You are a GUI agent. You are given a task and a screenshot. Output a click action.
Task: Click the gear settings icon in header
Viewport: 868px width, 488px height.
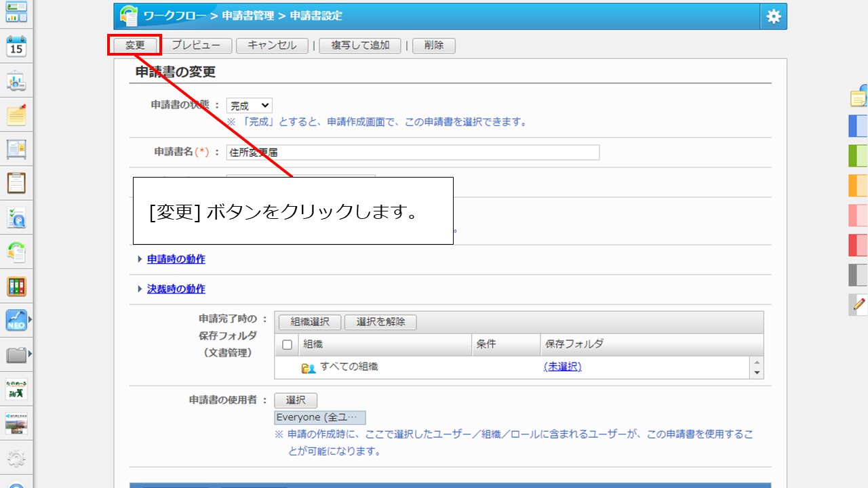pyautogui.click(x=773, y=17)
